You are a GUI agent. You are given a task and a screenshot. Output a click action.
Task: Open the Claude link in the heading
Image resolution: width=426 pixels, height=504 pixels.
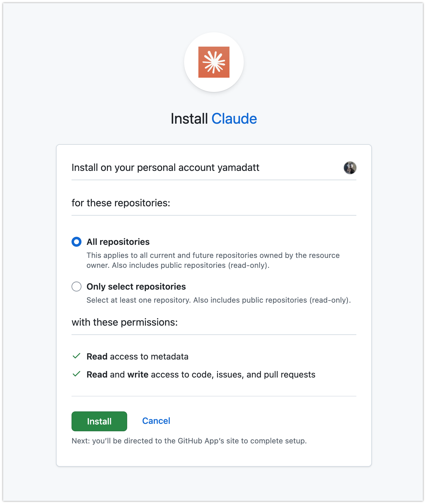click(234, 119)
